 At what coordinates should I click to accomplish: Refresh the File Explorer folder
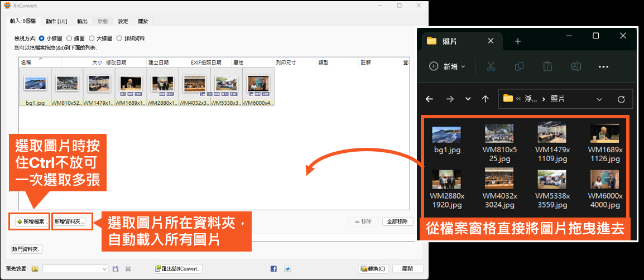pos(621,99)
